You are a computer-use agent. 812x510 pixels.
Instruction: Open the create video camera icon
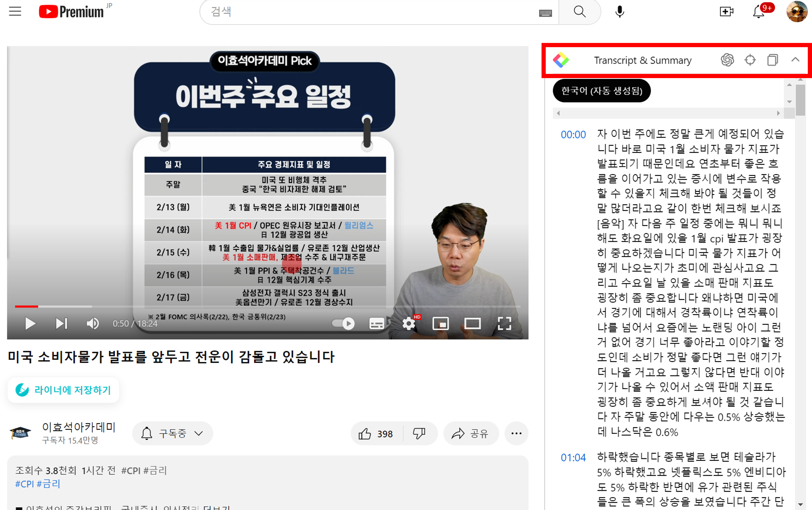click(726, 11)
